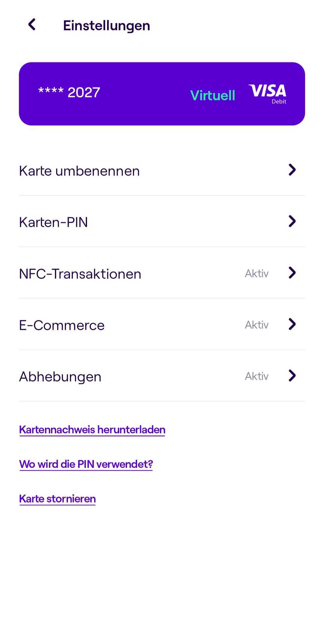
Task: Expand the Karten-PIN chevron arrow
Action: (292, 221)
